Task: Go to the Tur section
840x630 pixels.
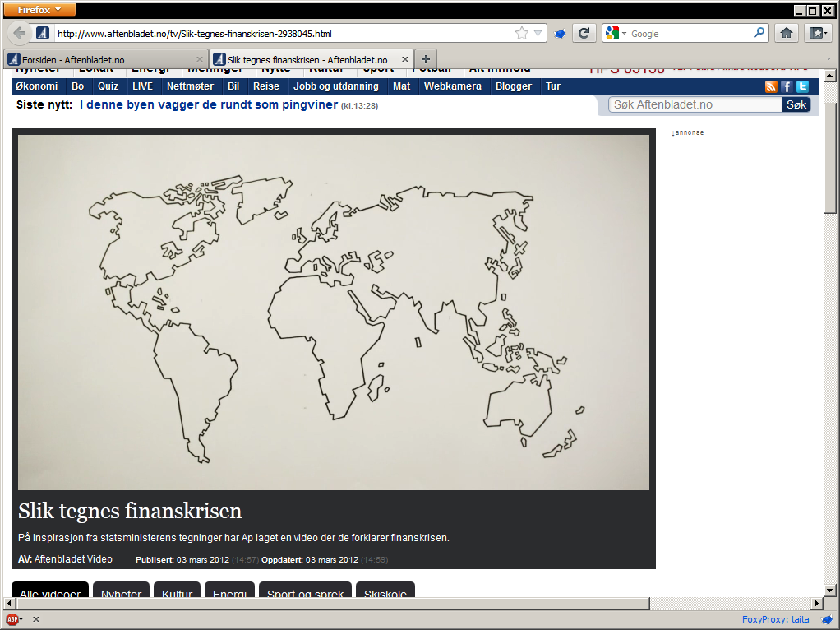Action: tap(553, 86)
